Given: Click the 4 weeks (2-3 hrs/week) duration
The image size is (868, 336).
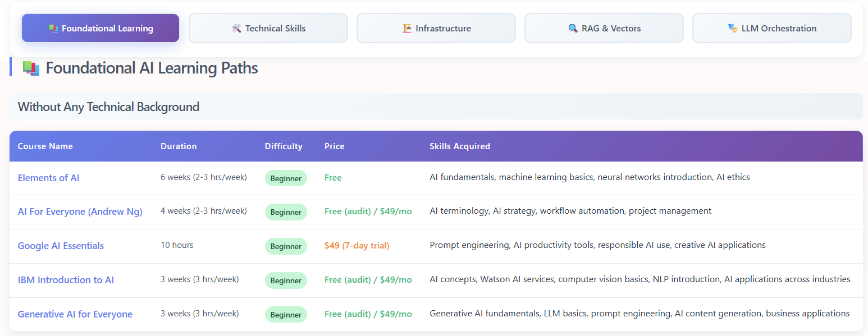Looking at the screenshot, I should pyautogui.click(x=204, y=211).
